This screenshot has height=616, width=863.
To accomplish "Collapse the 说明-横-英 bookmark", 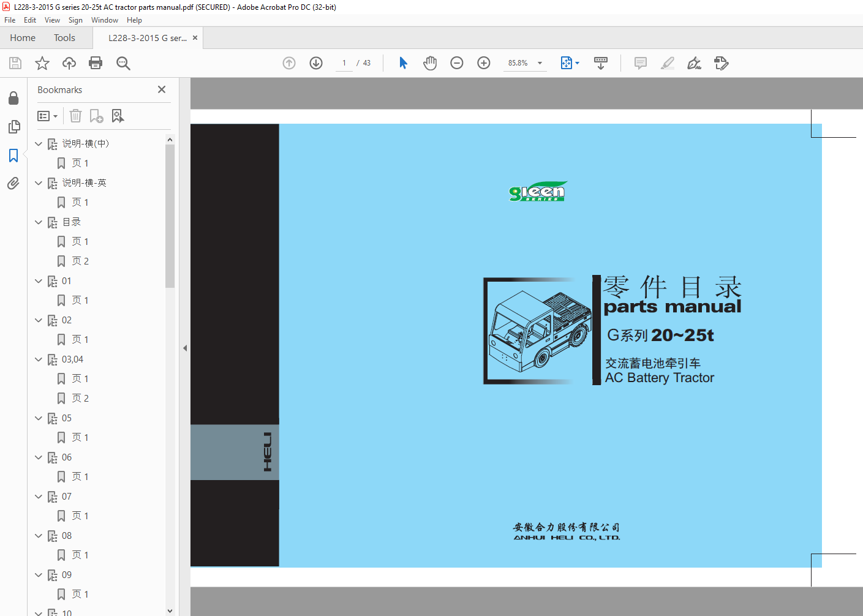I will tap(39, 183).
